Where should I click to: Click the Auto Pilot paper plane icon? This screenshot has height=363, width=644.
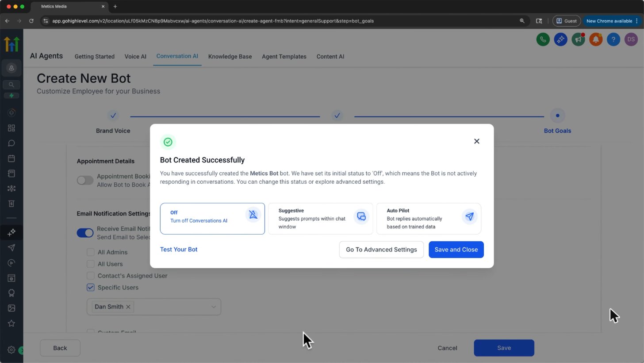click(x=469, y=216)
